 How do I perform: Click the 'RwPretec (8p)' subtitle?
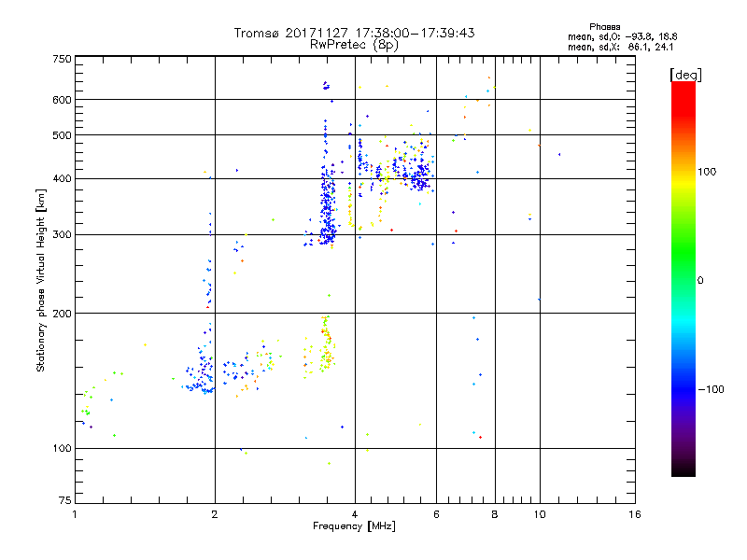click(x=354, y=45)
